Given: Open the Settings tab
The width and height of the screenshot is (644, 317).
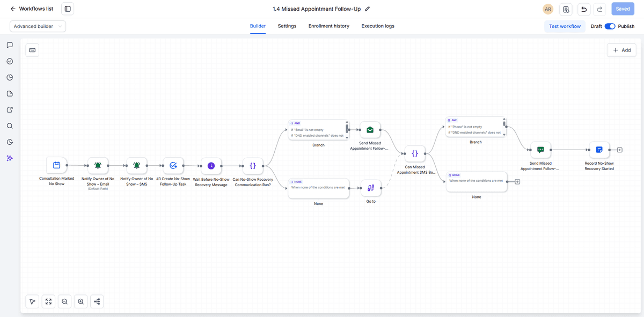Looking at the screenshot, I should click(287, 26).
